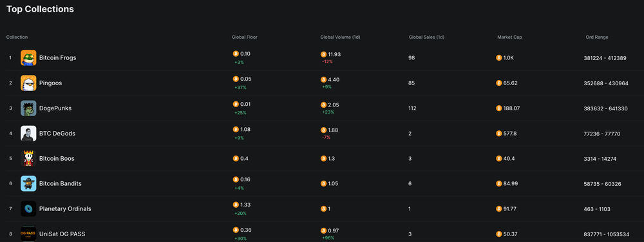Image resolution: width=644 pixels, height=242 pixels.
Task: Select ord range 58735 - 60326
Action: coord(603,184)
